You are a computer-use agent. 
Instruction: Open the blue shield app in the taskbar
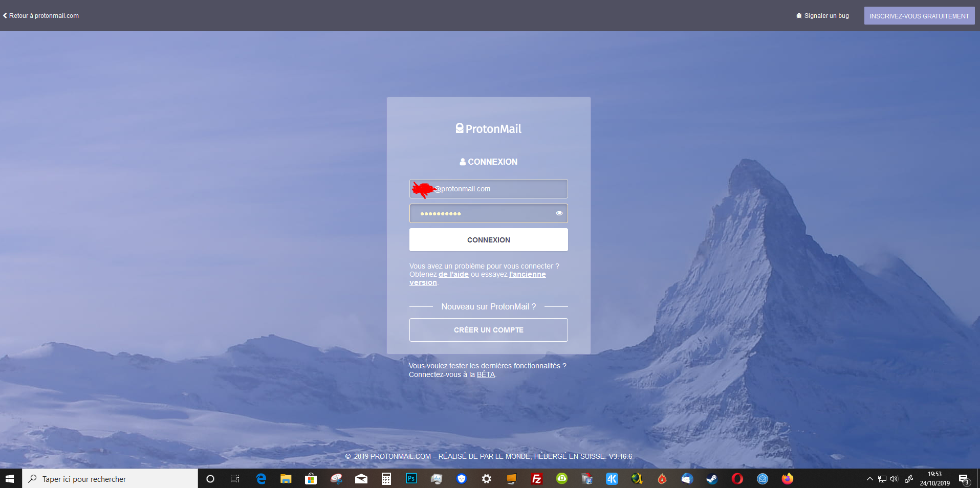point(462,479)
